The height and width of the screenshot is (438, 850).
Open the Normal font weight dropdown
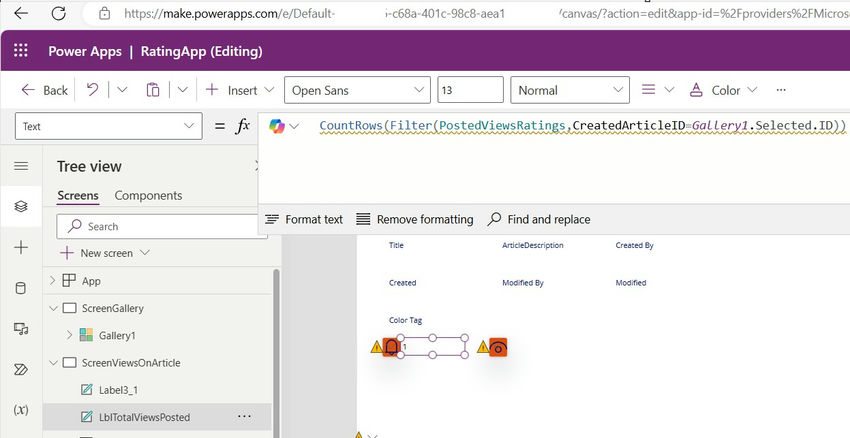570,90
